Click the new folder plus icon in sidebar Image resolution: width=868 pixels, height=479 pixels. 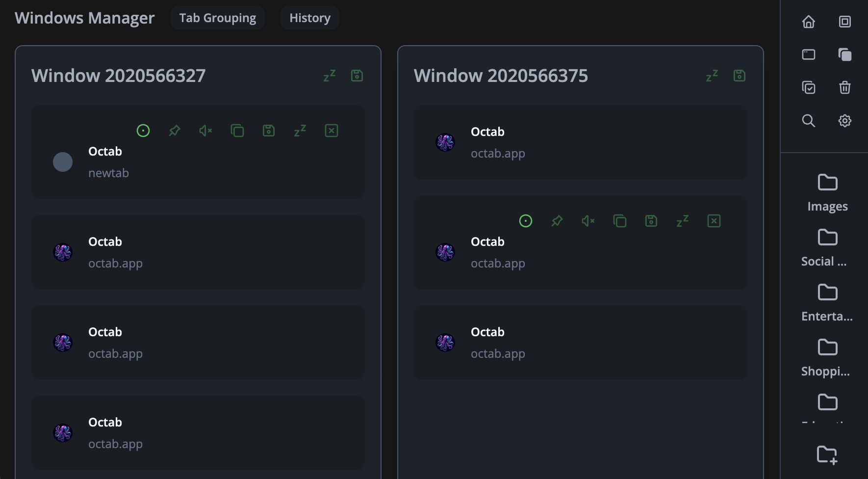pyautogui.click(x=827, y=454)
